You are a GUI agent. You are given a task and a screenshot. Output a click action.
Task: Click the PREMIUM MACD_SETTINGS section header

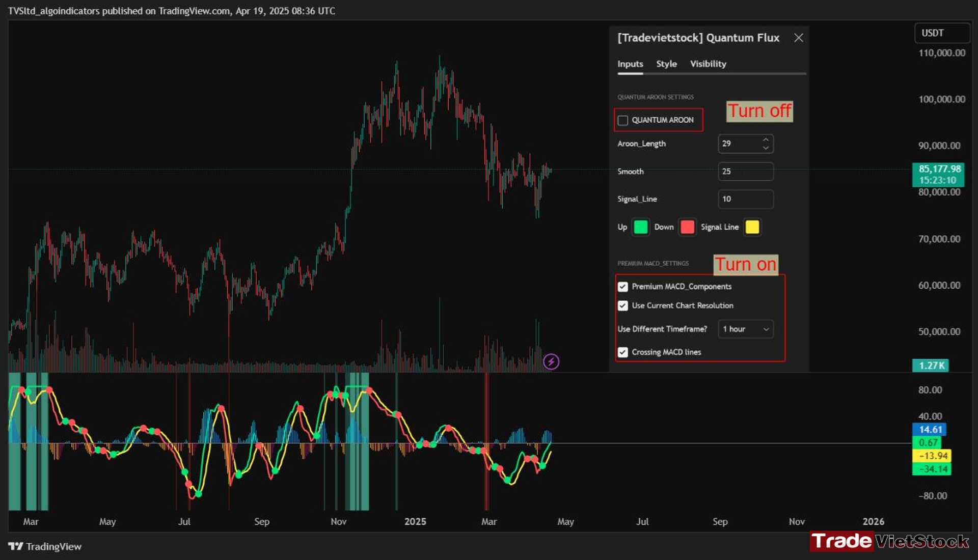pos(653,264)
